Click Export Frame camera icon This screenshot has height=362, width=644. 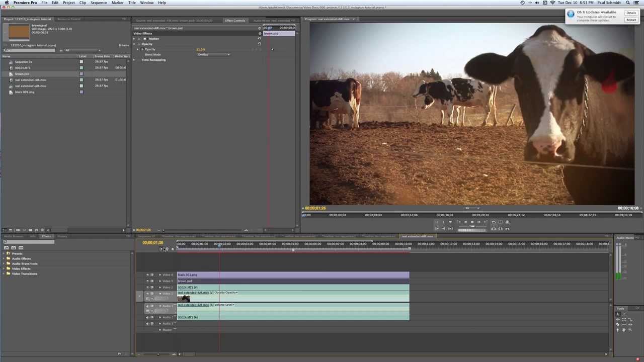pyautogui.click(x=508, y=229)
